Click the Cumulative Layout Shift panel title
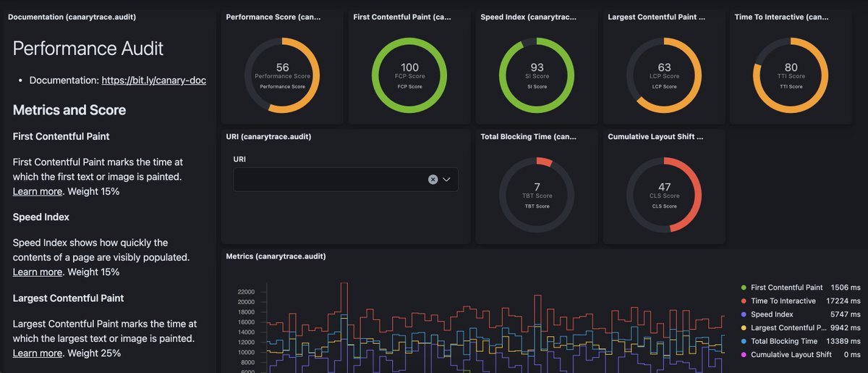868x373 pixels. pyautogui.click(x=655, y=136)
